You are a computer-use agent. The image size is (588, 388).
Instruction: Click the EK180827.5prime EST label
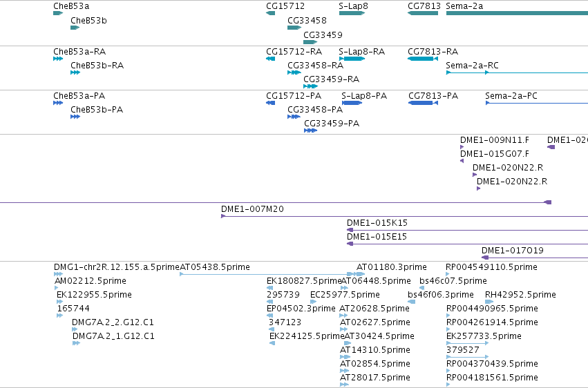(x=304, y=281)
